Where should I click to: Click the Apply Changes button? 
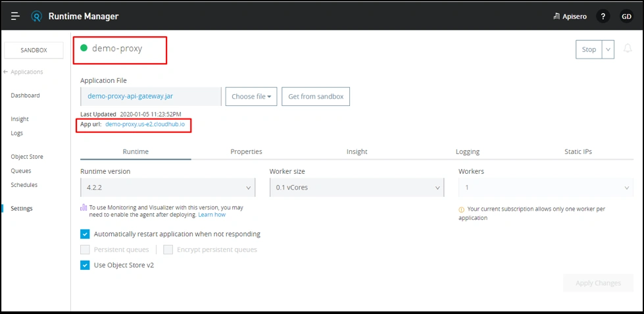[x=598, y=283]
